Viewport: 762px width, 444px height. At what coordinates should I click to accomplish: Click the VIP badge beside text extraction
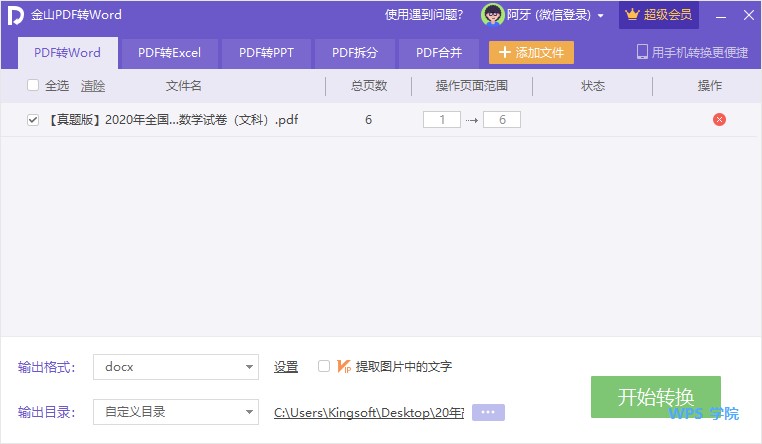343,366
